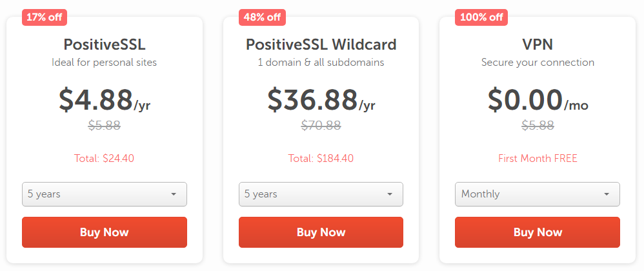The image size is (644, 271).
Task: Click the crossed-out $70.88 price
Action: 321,126
